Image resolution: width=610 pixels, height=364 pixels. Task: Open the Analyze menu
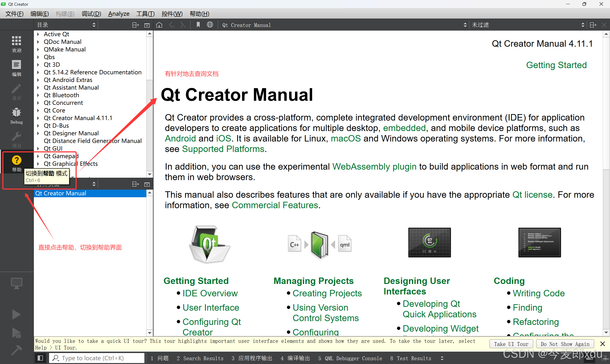[x=119, y=14]
